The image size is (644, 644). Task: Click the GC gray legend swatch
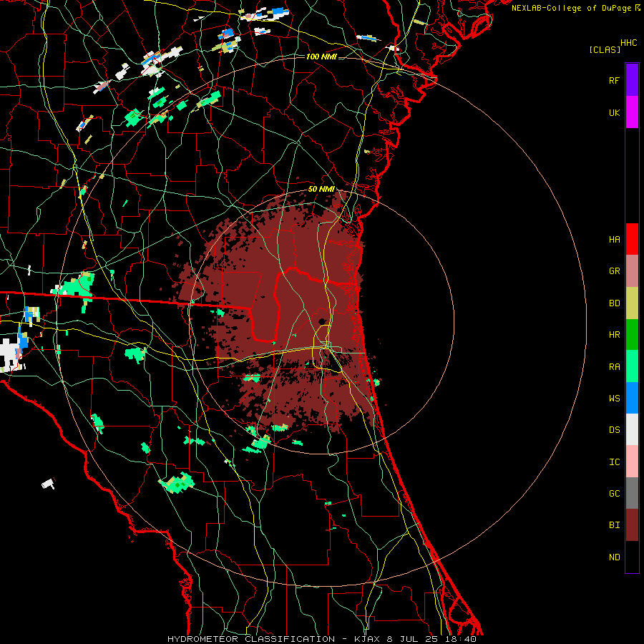click(632, 493)
